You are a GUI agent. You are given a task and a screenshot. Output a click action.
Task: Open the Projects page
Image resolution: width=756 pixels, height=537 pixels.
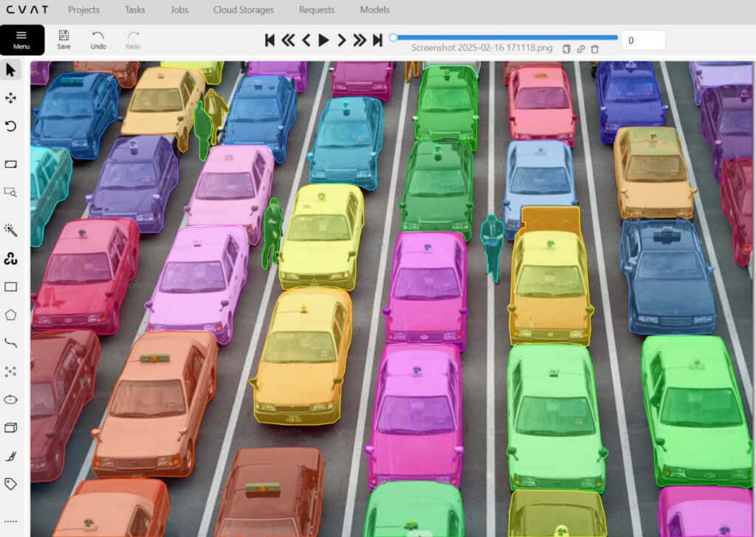click(84, 10)
